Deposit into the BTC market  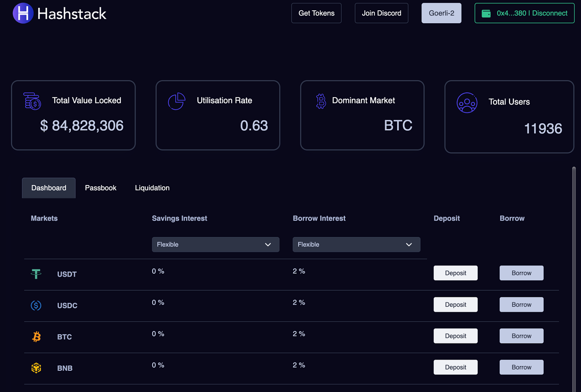click(x=456, y=336)
